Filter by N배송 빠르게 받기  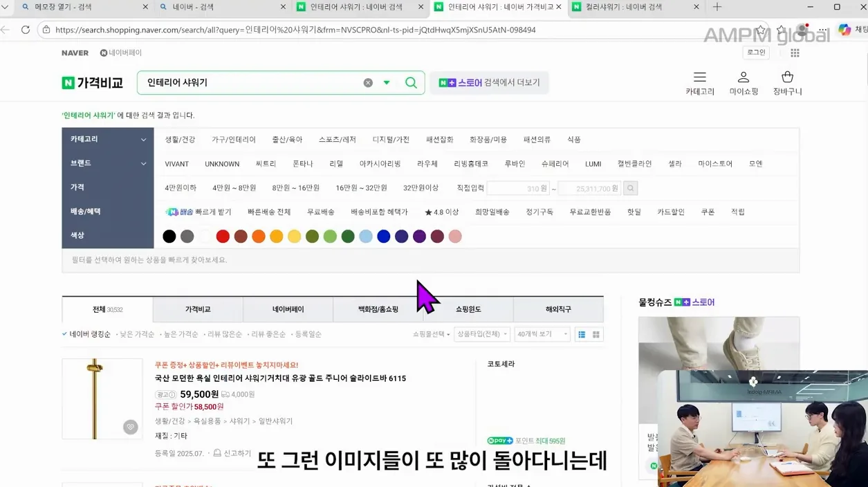point(198,212)
